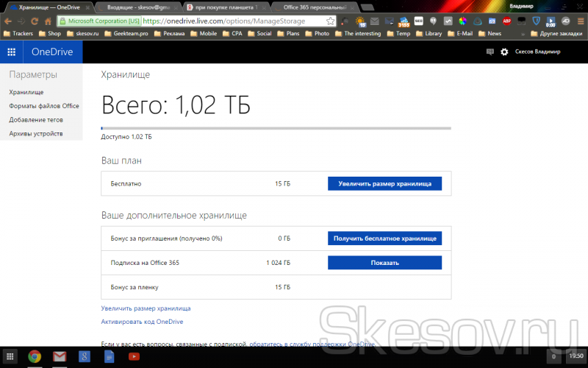Screen dimensions: 588x368
Task: Bookmark this page with the star icon
Action: (330, 21)
